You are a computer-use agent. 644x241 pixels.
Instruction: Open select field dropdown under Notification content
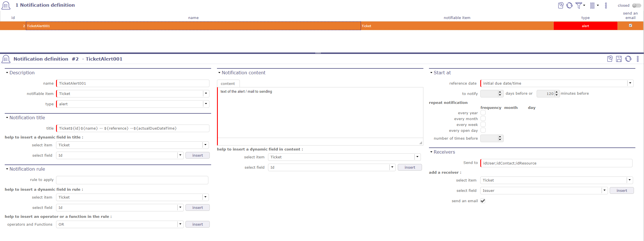point(392,167)
